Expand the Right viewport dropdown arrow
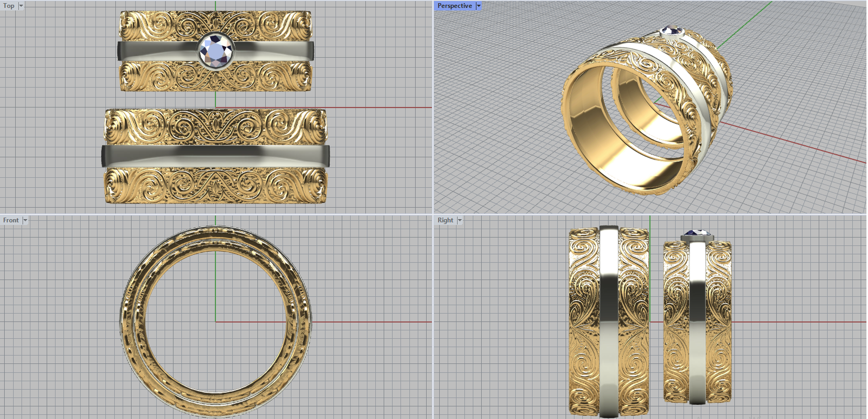Screen dimensions: 868x419 tap(459, 220)
